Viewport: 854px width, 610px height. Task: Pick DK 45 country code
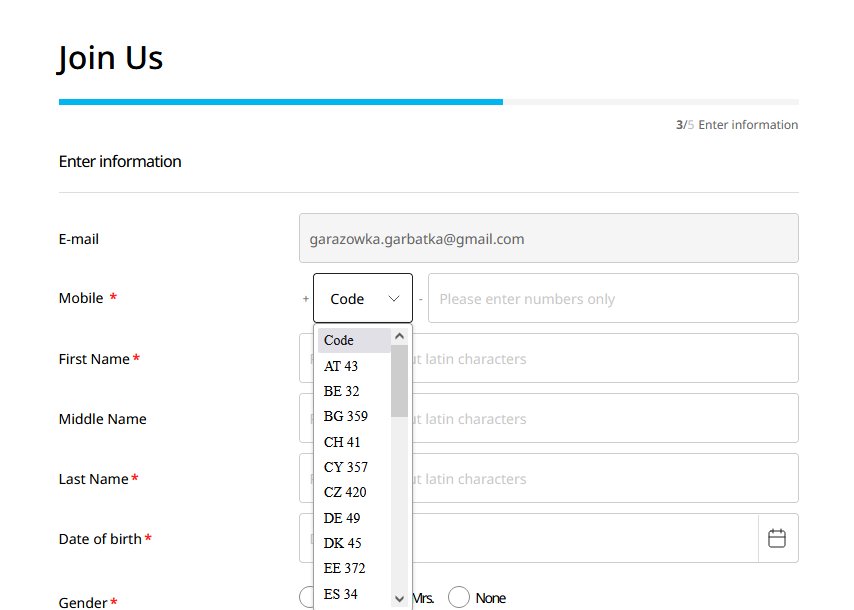pos(354,542)
